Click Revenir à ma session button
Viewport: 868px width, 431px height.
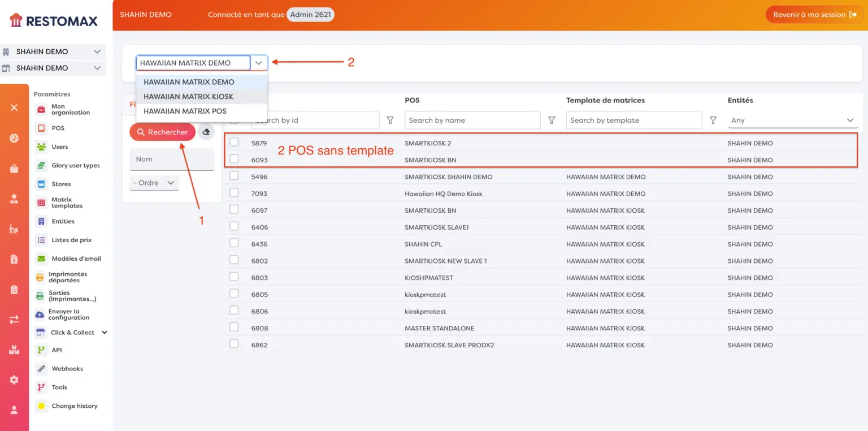click(815, 15)
